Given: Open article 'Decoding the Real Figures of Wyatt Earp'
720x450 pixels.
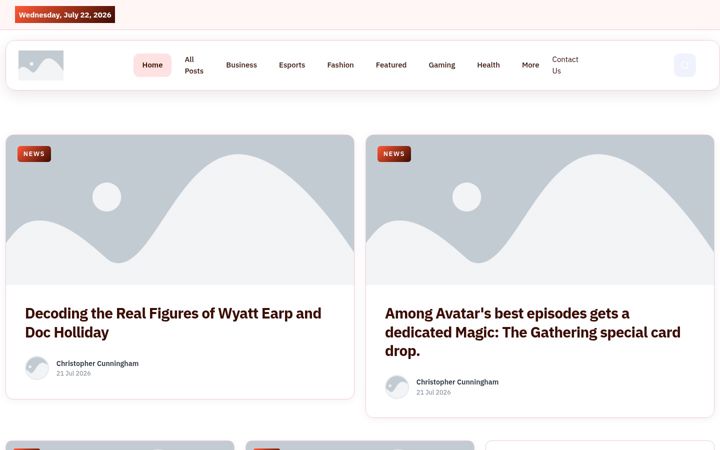Looking at the screenshot, I should coord(173,323).
